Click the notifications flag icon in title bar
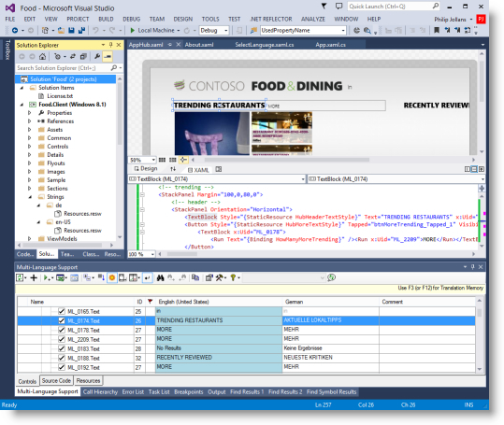The width and height of the screenshot is (504, 425). coord(324,7)
